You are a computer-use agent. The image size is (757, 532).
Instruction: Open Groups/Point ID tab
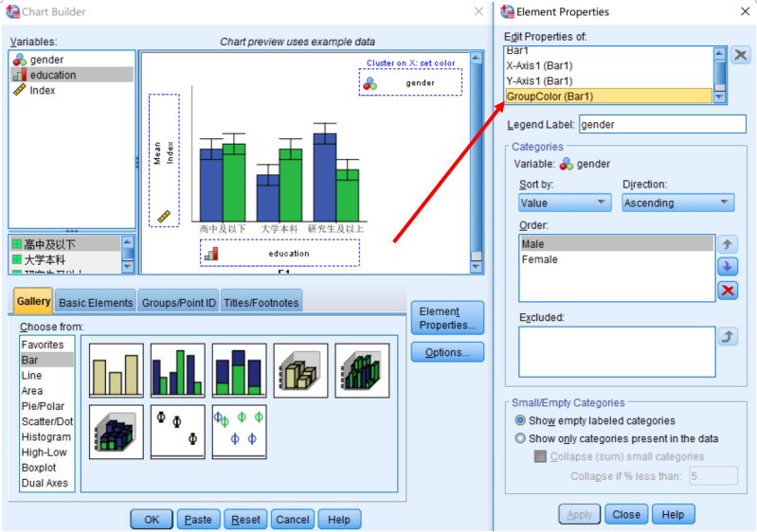pyautogui.click(x=179, y=302)
